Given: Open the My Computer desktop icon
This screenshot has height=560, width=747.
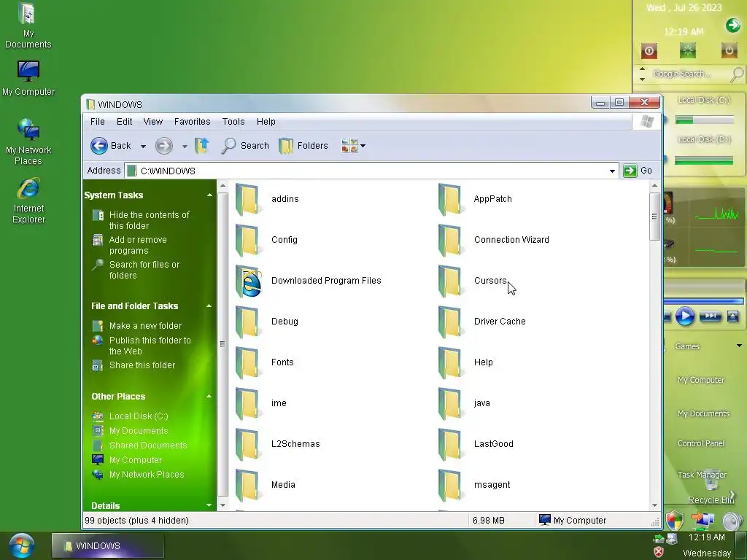Looking at the screenshot, I should point(28,79).
